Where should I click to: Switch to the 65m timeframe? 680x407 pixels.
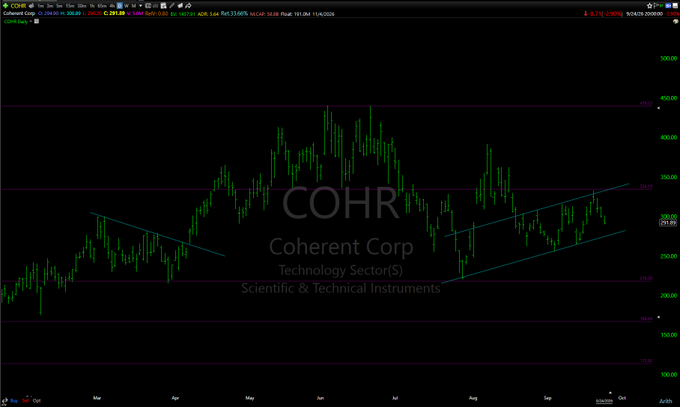(x=102, y=6)
